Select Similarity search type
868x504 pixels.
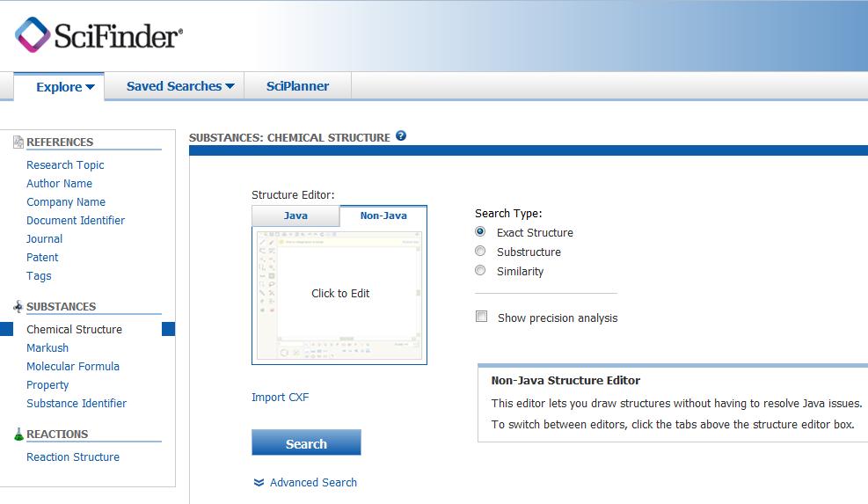click(x=480, y=270)
